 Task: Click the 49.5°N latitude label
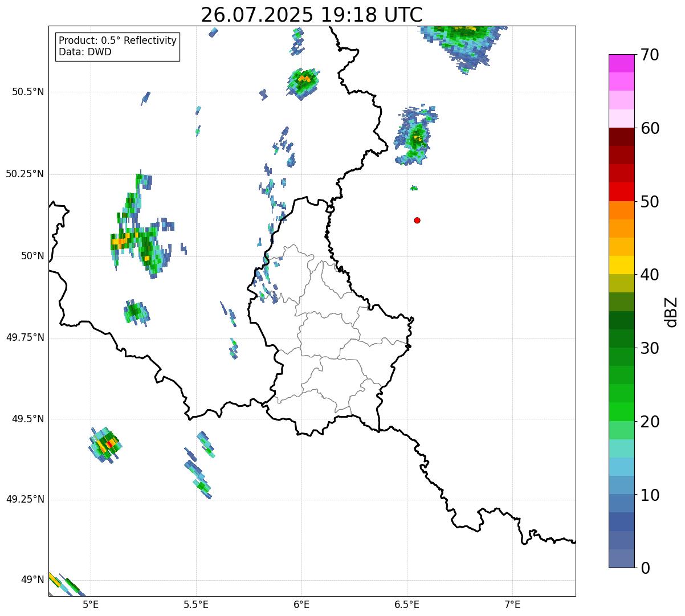28,419
